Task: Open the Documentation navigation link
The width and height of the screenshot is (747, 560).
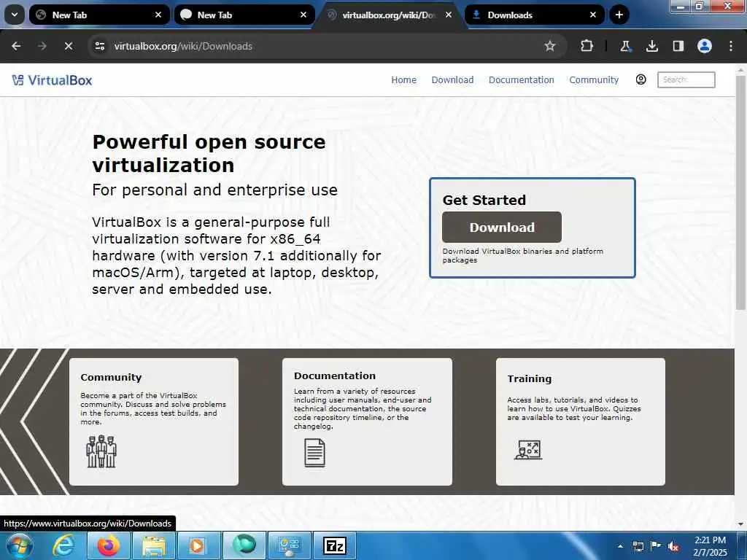Action: (x=521, y=80)
